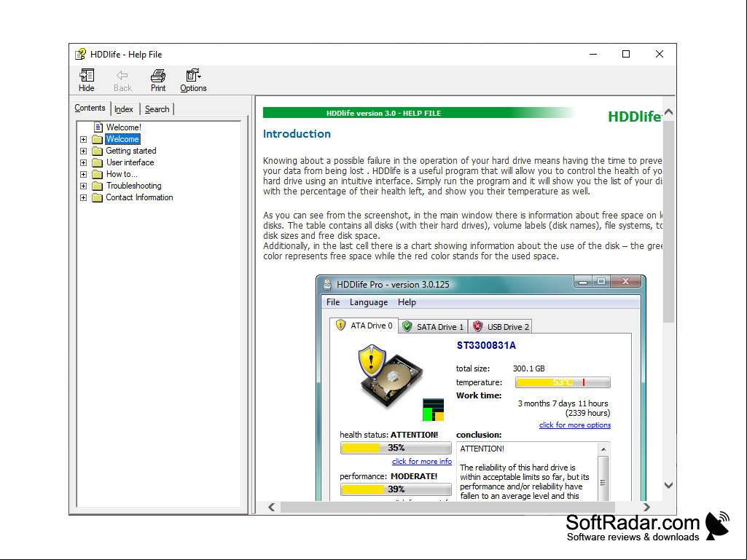The width and height of the screenshot is (747, 560).
Task: Expand the User interface tree node
Action: click(x=83, y=163)
